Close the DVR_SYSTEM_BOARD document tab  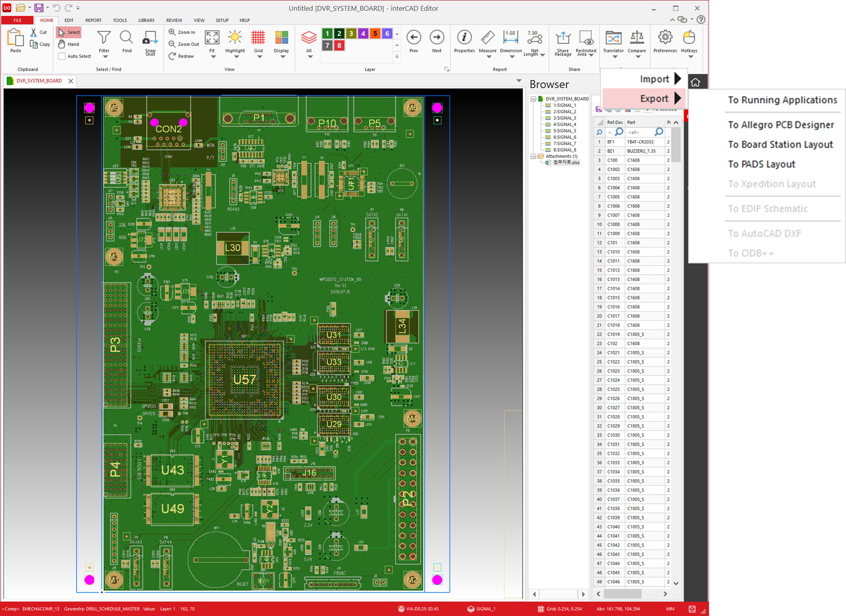71,81
